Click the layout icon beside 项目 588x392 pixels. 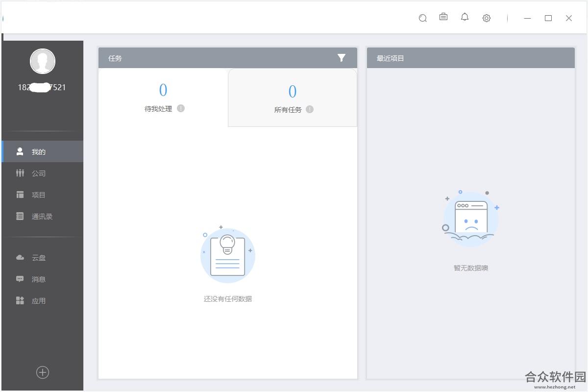20,195
